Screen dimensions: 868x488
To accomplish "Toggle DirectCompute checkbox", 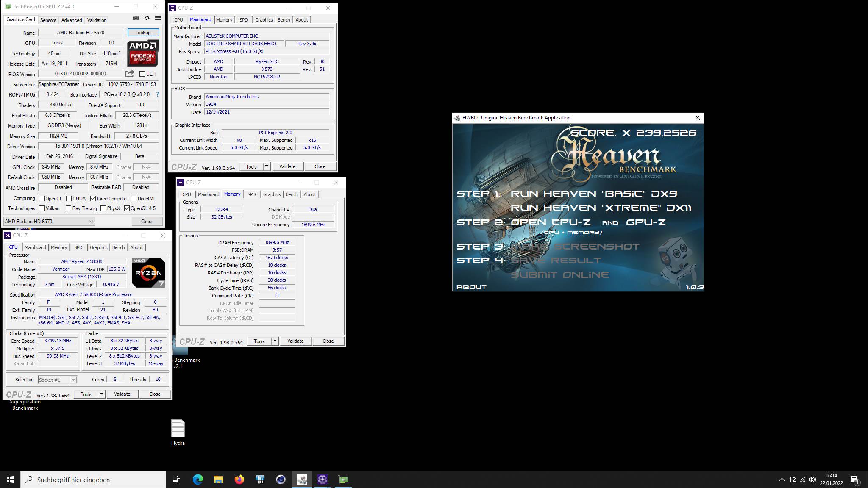I will pos(93,199).
